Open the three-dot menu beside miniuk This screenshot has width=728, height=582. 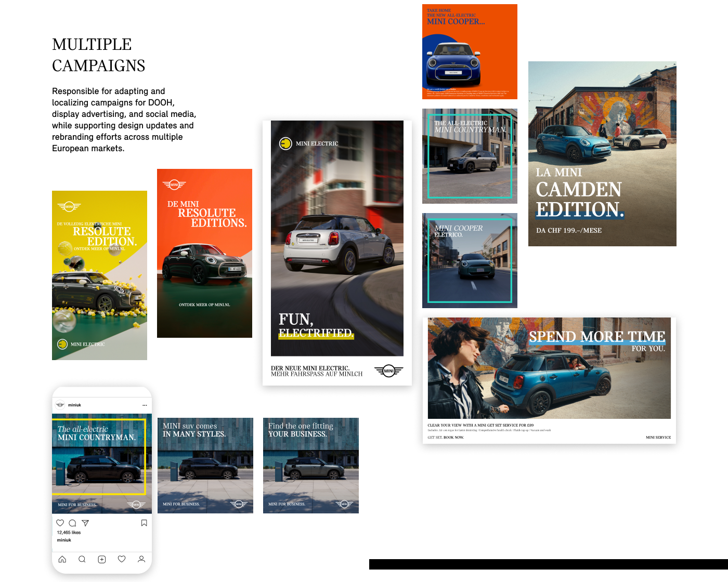(145, 405)
